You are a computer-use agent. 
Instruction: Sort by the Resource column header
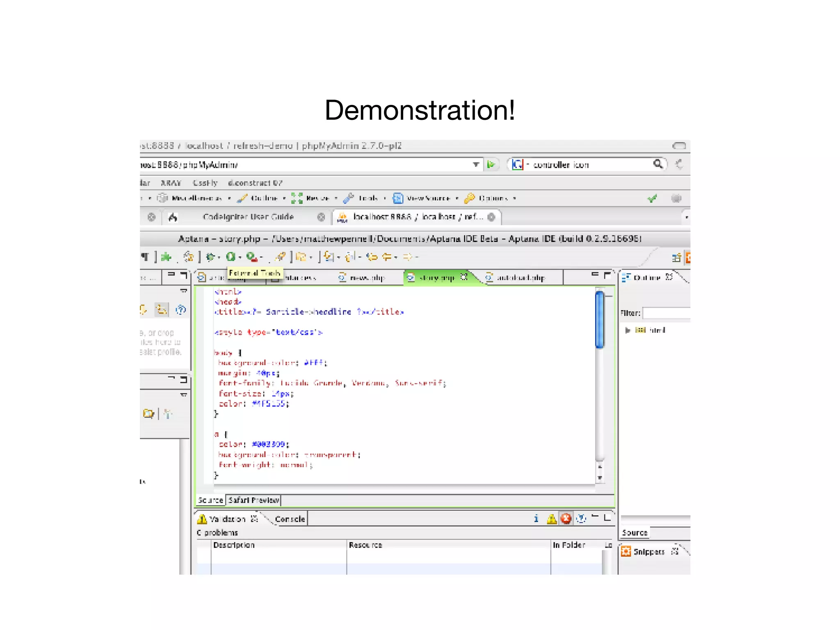pyautogui.click(x=448, y=545)
